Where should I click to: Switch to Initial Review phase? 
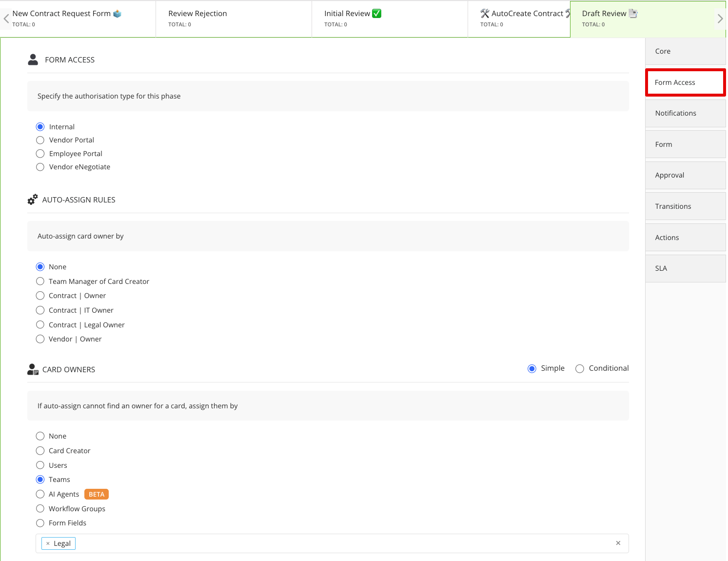click(390, 19)
